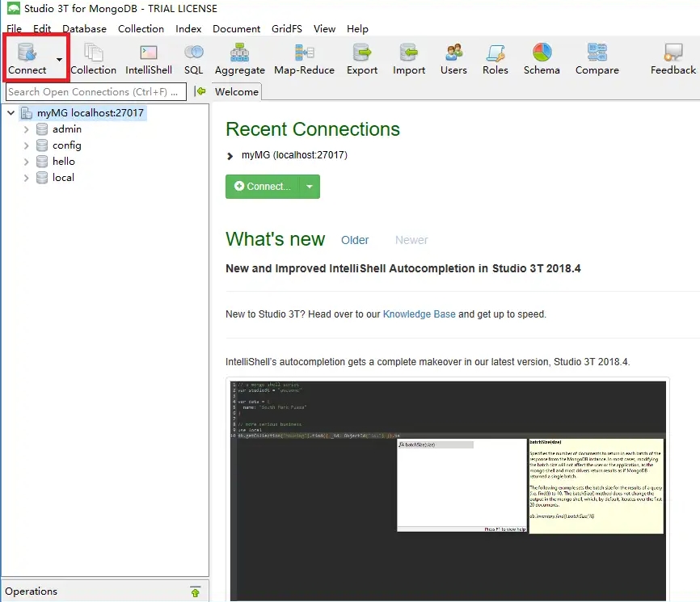The height and width of the screenshot is (602, 700).
Task: Click the Import toolbar icon
Action: [x=409, y=58]
